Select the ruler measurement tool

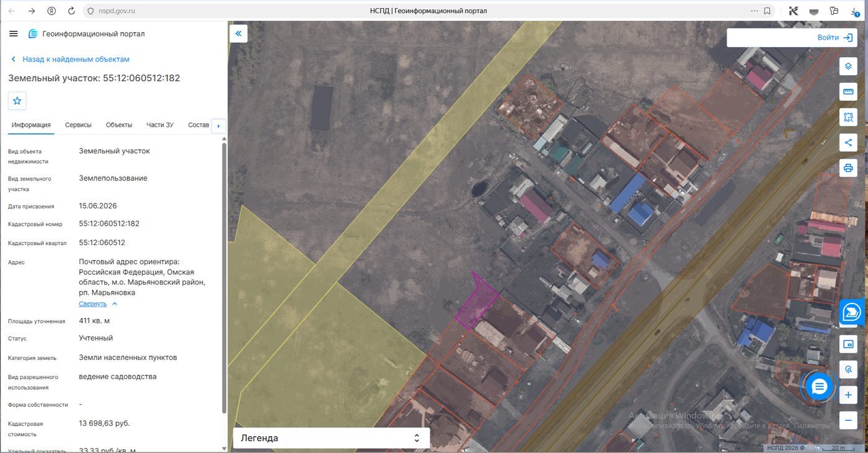[848, 92]
